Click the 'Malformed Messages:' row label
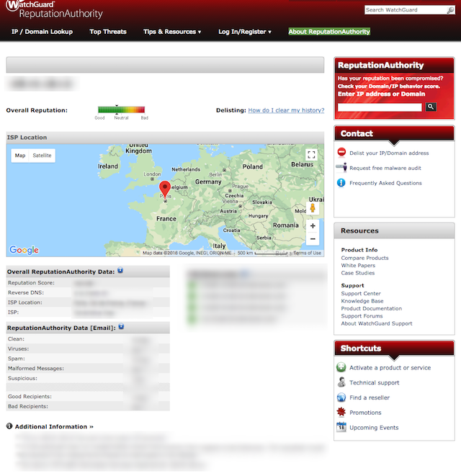This screenshot has width=461, height=476. pos(36,368)
